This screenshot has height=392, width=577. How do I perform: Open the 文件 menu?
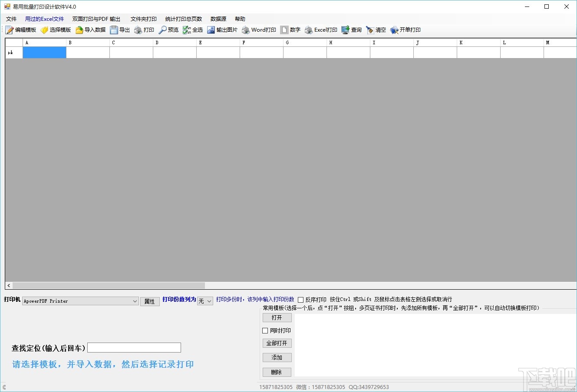(11, 19)
